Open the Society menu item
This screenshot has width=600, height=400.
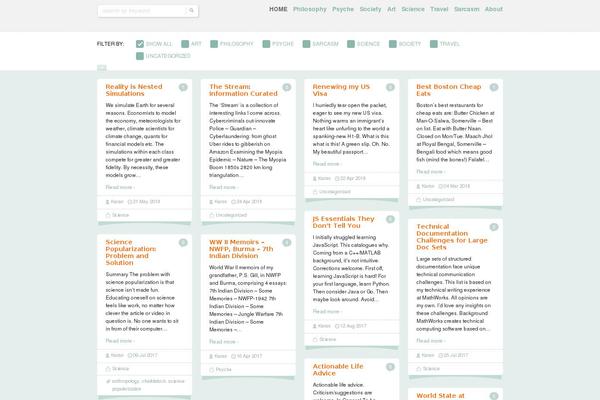[x=370, y=9]
